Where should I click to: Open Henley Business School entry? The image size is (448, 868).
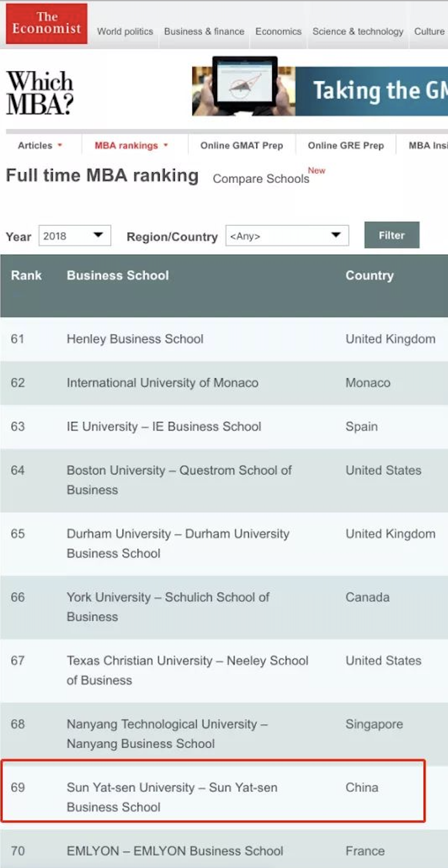pyautogui.click(x=135, y=339)
